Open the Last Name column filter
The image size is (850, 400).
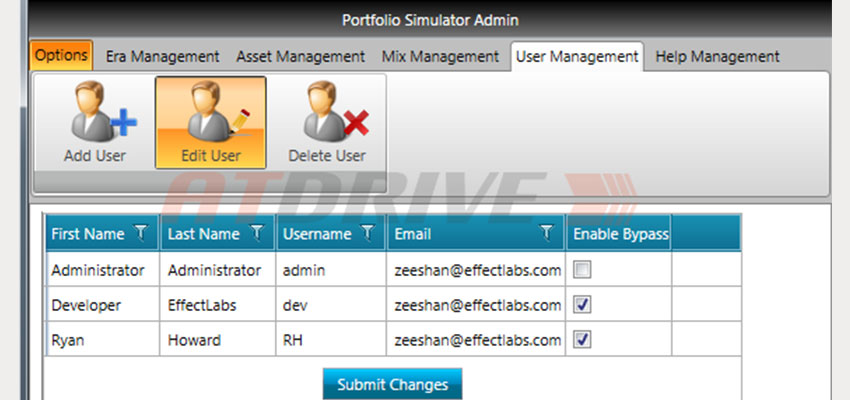257,234
